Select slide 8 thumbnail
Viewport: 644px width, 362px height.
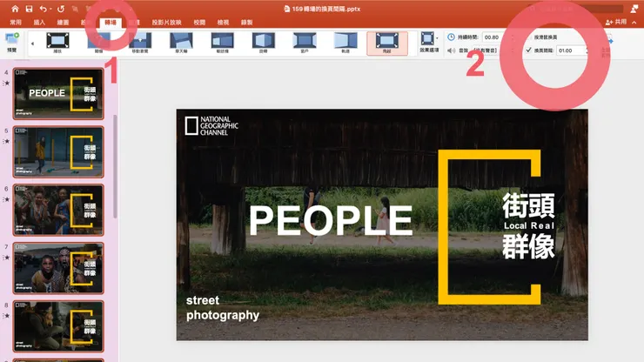58,326
